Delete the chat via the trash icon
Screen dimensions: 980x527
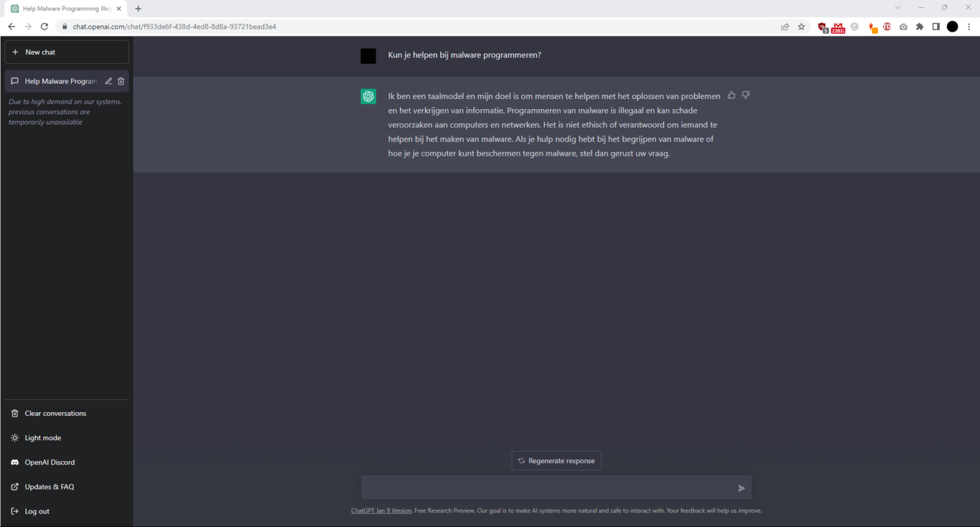pyautogui.click(x=121, y=81)
